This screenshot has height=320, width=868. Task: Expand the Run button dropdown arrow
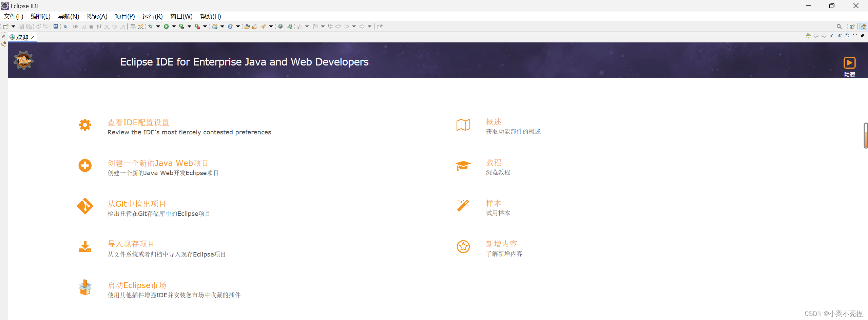tap(174, 26)
